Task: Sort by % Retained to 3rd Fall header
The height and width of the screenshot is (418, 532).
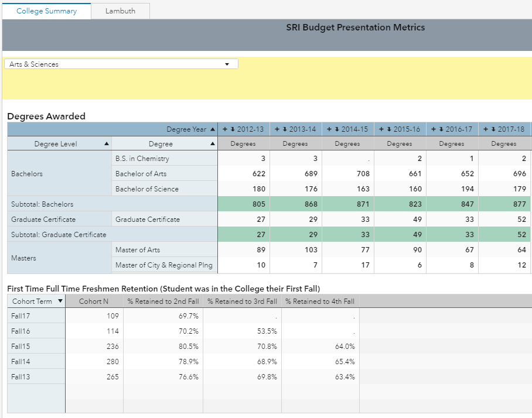Action: pos(242,301)
